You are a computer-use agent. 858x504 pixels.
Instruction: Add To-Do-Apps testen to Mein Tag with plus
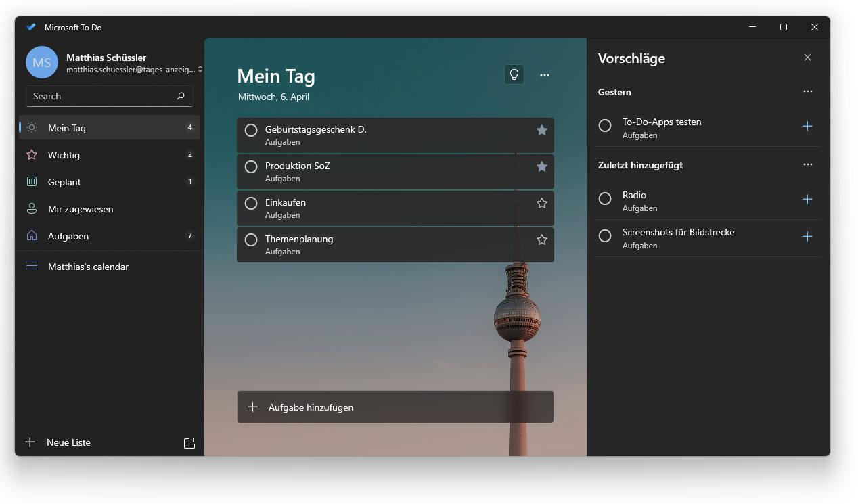point(807,127)
